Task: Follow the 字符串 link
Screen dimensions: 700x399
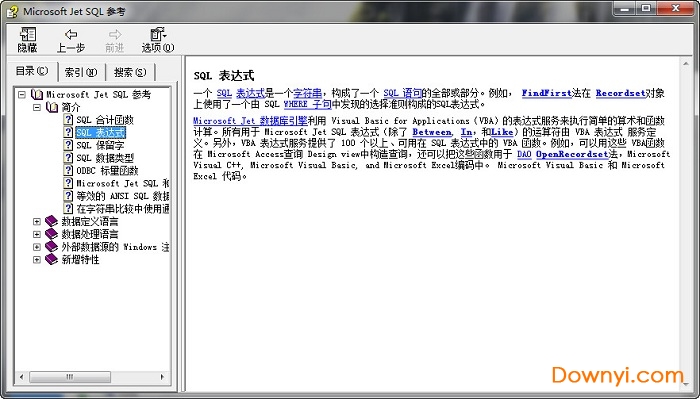Action: [x=308, y=93]
